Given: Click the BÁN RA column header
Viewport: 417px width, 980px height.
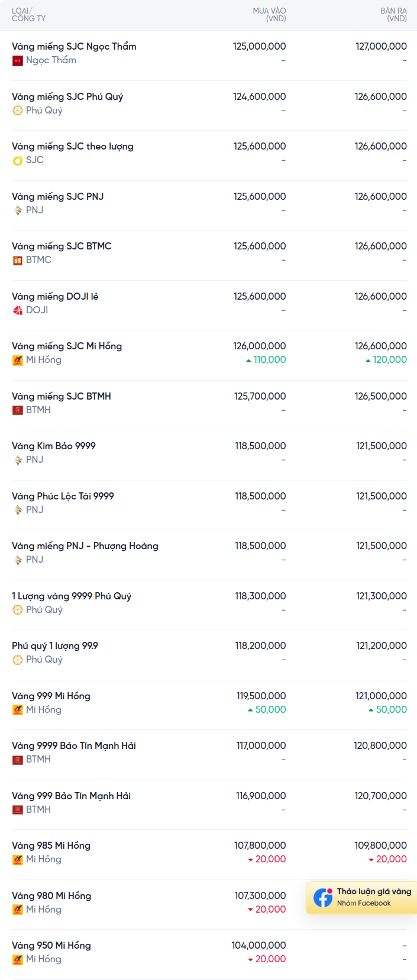Looking at the screenshot, I should tap(393, 15).
